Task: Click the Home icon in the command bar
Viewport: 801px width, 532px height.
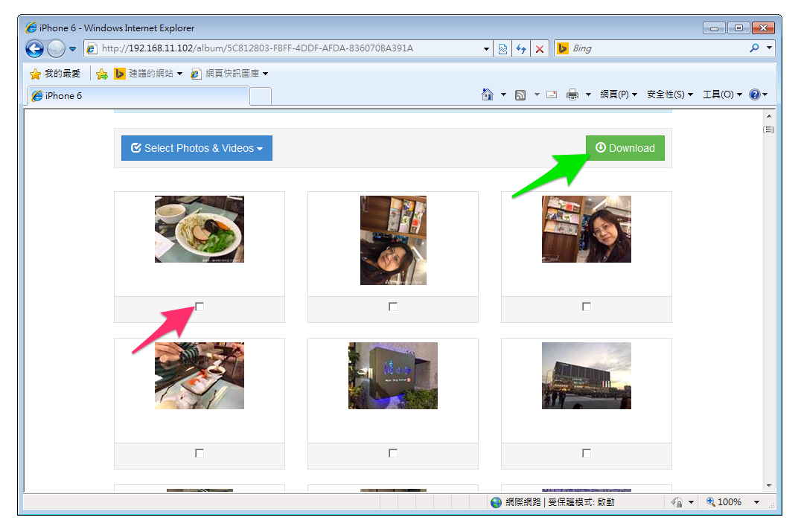Action: [488, 94]
